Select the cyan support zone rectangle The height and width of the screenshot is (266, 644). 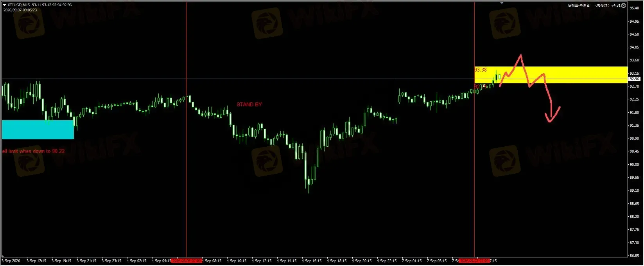[x=38, y=129]
